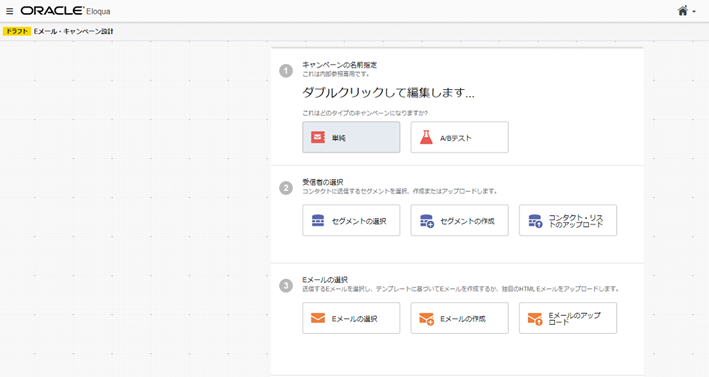Click the upload-list icon in コンタクト・リスト button
Viewport: 709px width, 377px height.
click(535, 221)
